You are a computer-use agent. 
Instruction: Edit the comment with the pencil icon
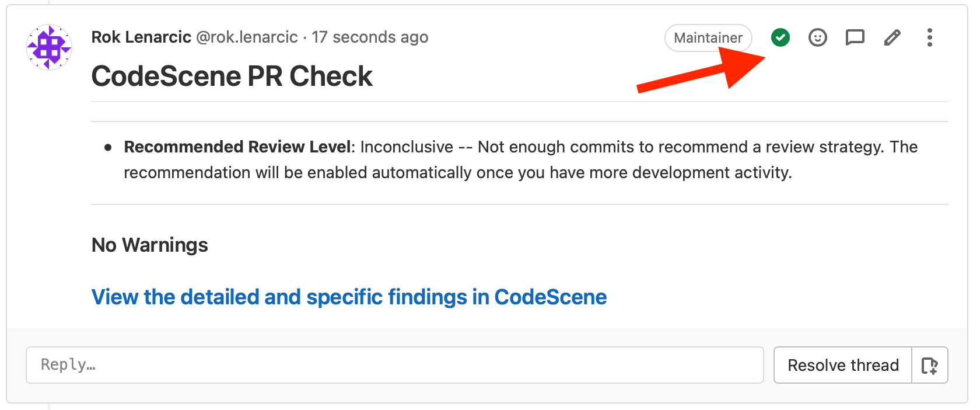(x=892, y=37)
